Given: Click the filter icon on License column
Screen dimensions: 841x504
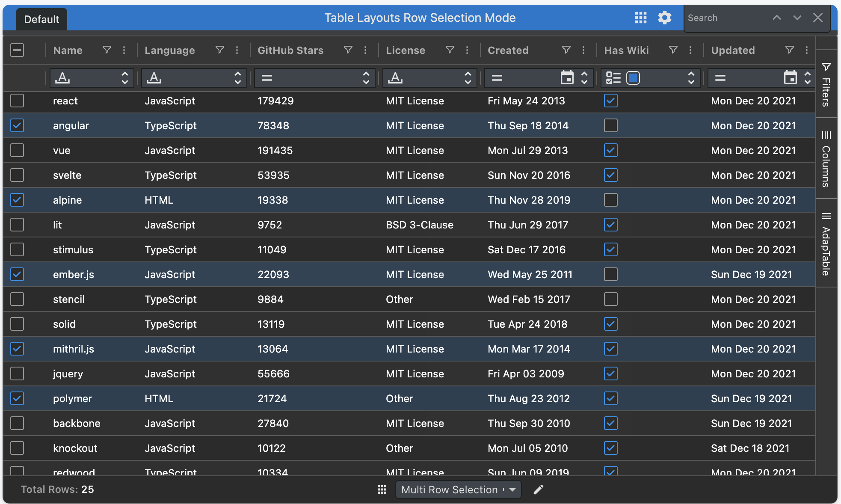Looking at the screenshot, I should tap(450, 50).
